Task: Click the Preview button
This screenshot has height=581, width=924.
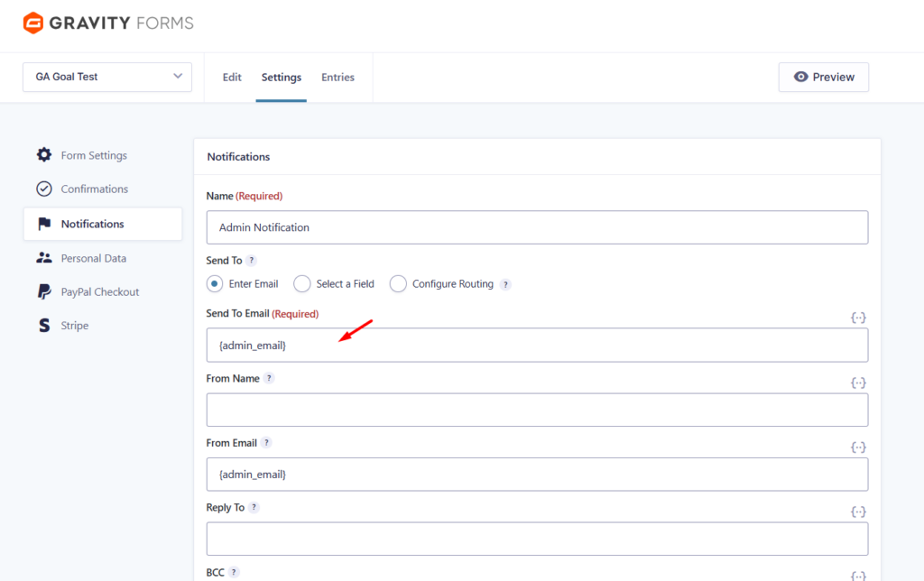Action: point(823,78)
